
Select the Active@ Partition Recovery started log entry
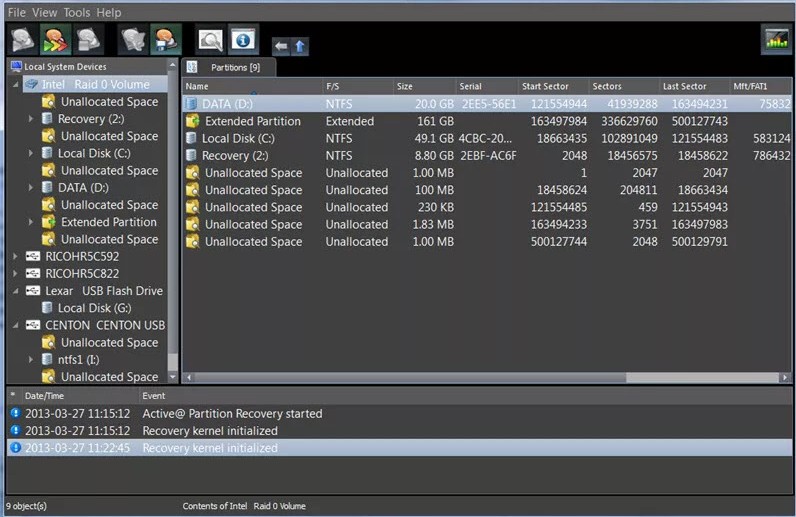pos(400,413)
